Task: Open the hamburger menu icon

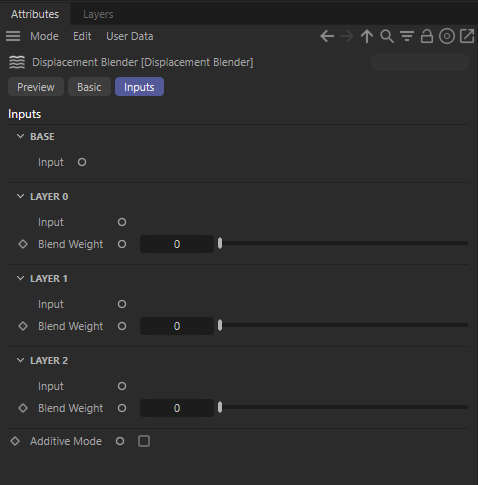Action: pos(13,36)
